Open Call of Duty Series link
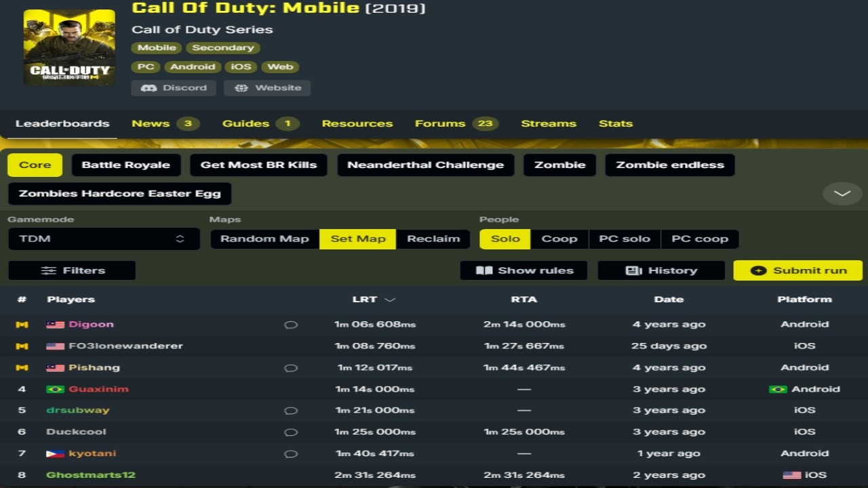The image size is (868, 488). coord(202,30)
